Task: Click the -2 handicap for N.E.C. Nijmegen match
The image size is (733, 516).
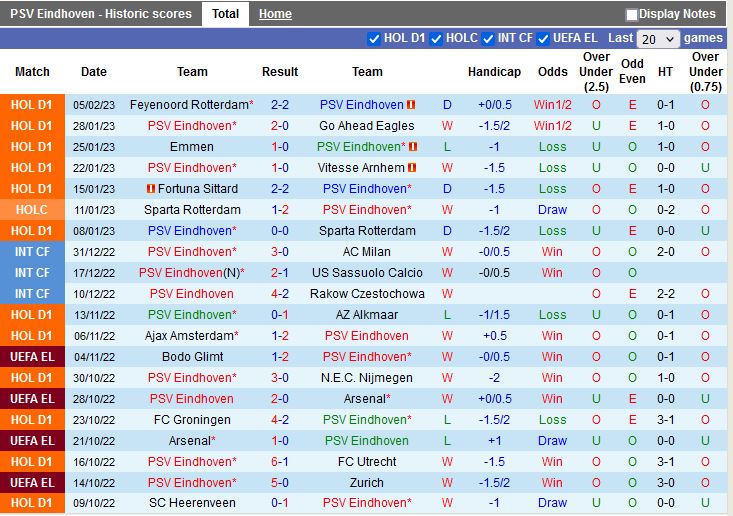Action: tap(495, 378)
